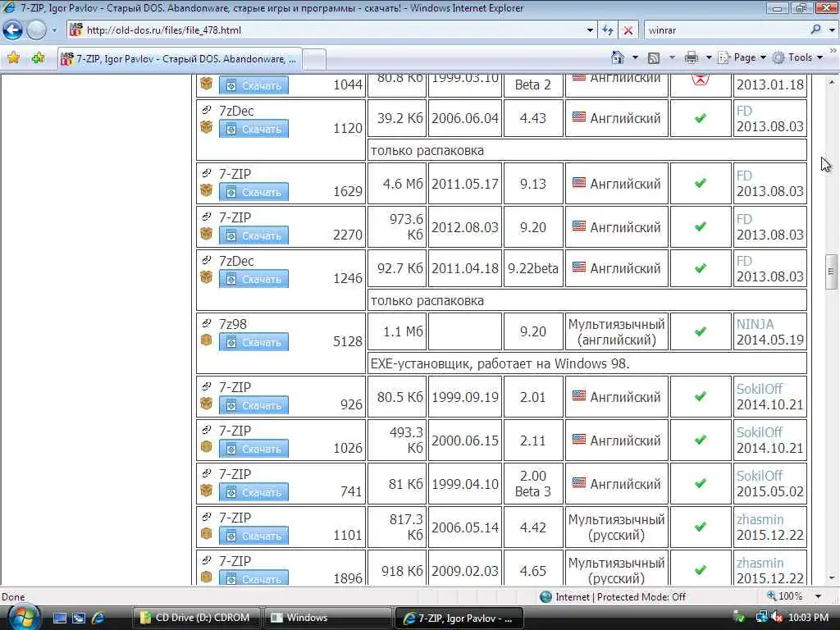Click the green checkmark in 7-ZIP 9.20 row
Viewport: 840px width, 630px height.
point(701,226)
